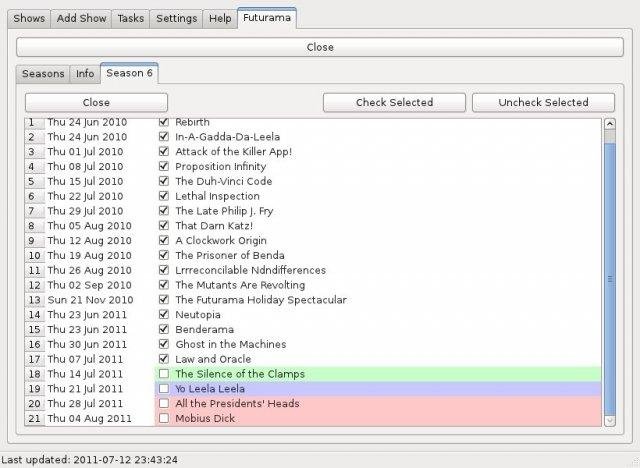Toggle the Benderama checkbox
This screenshot has height=468, width=640.
pos(164,329)
